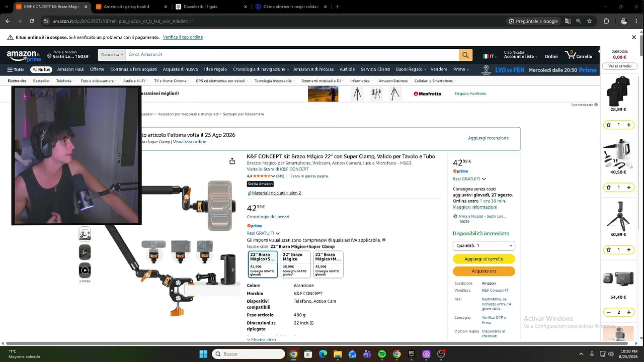Open the Ordini link in header
Viewport: 644px width, 362px height.
click(x=551, y=56)
